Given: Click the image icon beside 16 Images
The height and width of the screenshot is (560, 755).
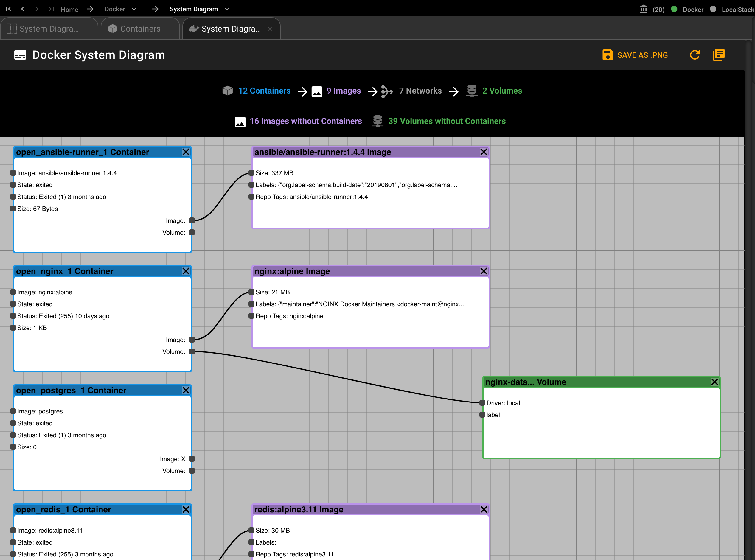Looking at the screenshot, I should pos(240,122).
